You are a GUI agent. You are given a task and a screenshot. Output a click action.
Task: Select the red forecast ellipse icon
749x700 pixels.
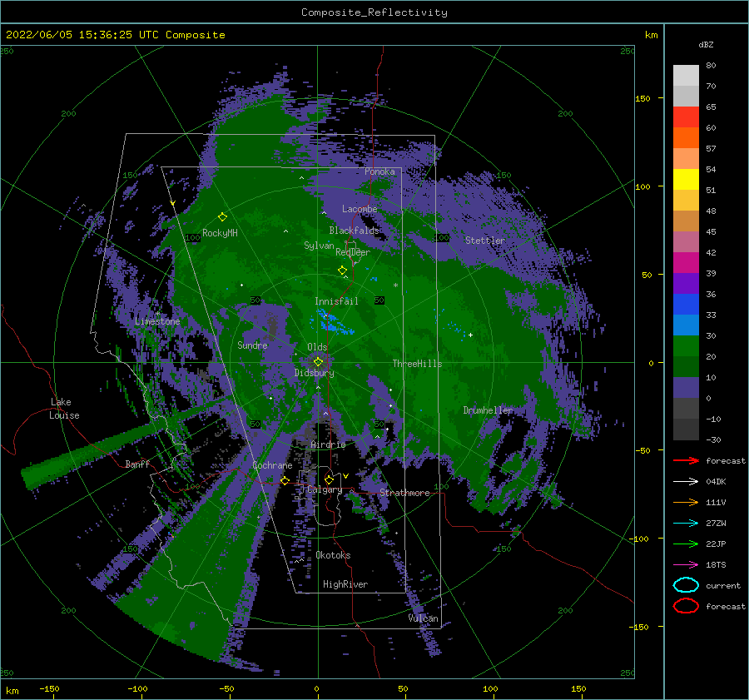686,606
